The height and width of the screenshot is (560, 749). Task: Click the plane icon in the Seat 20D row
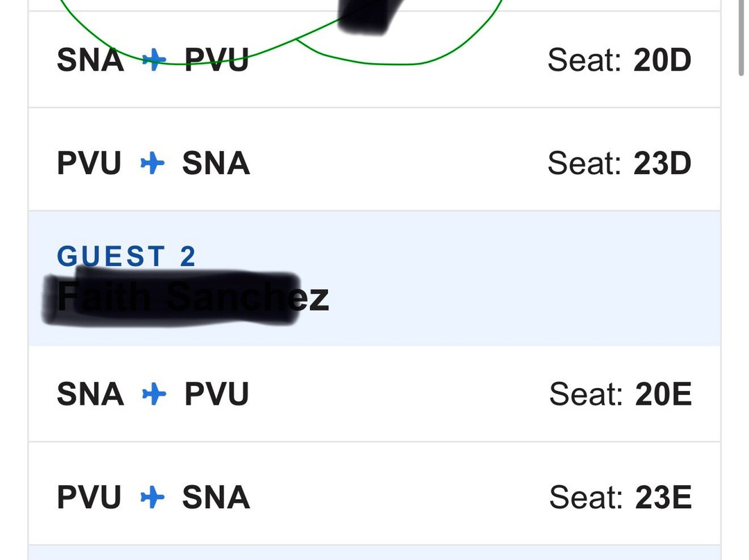point(153,60)
